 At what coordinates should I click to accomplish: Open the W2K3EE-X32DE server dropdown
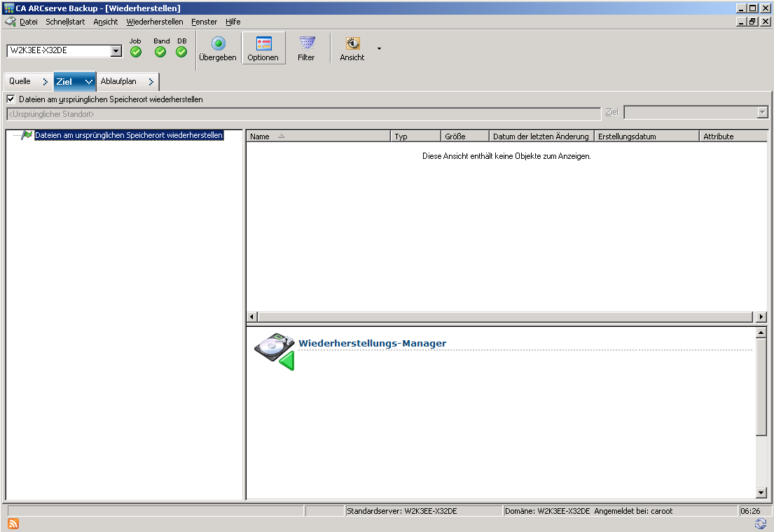pos(116,51)
